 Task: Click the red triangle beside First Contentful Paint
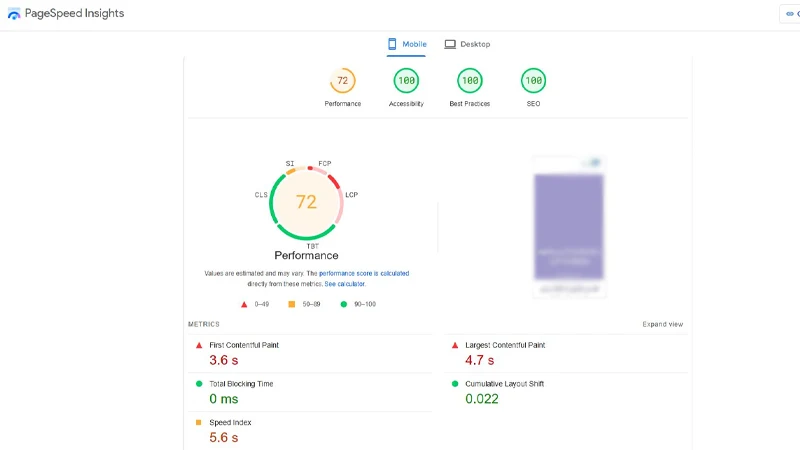[x=199, y=345]
